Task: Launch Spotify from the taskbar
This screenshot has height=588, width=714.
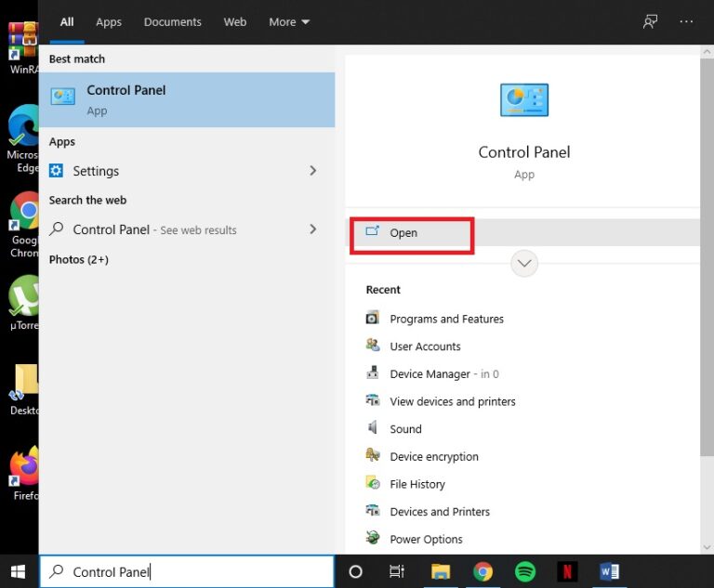Action: (524, 571)
